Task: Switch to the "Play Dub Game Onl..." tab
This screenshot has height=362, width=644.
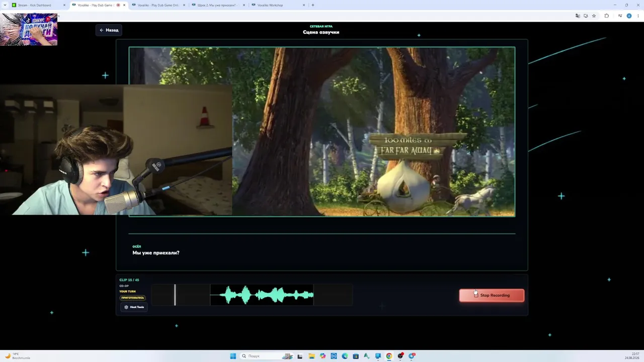Action: click(158, 5)
